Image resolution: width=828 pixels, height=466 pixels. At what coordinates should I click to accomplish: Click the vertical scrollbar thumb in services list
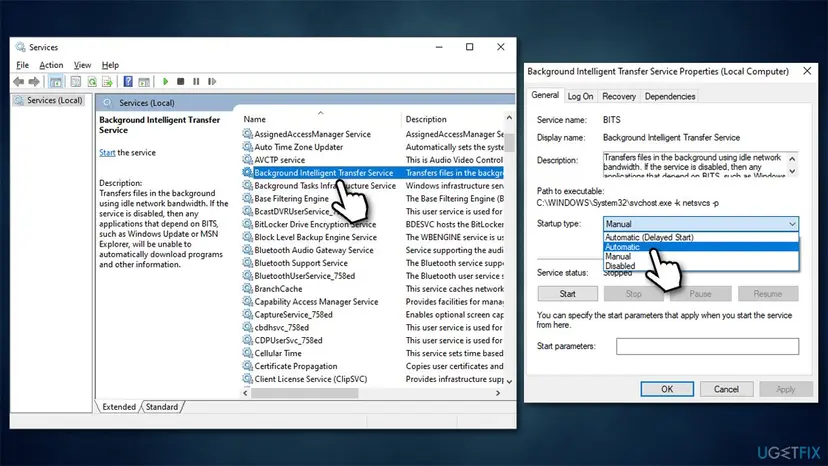(509, 142)
